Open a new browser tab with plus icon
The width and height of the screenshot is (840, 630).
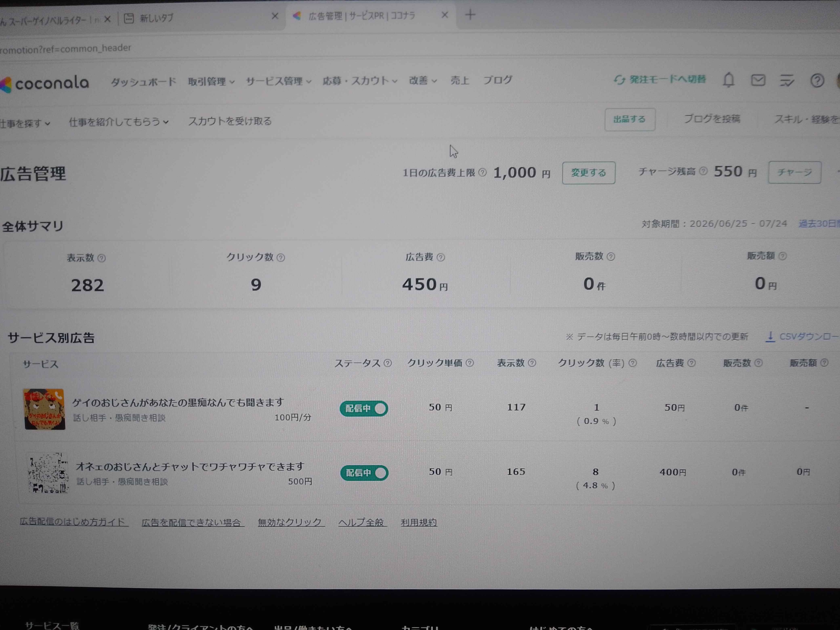click(x=470, y=15)
